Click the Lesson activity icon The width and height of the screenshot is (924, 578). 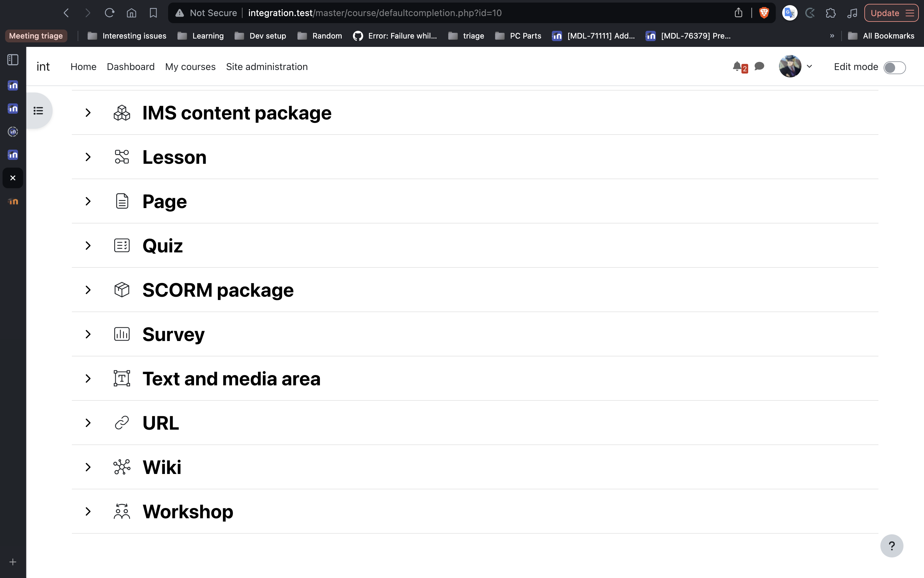tap(122, 157)
